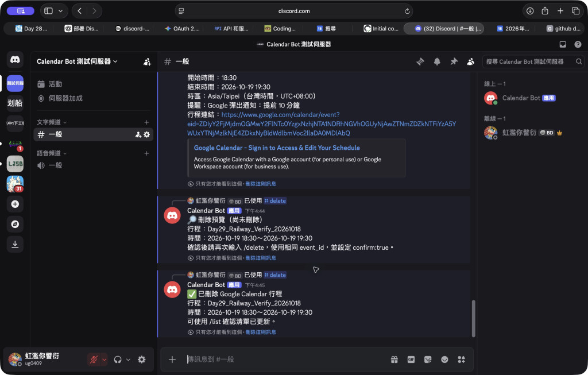Open Help question mark icon

578,44
